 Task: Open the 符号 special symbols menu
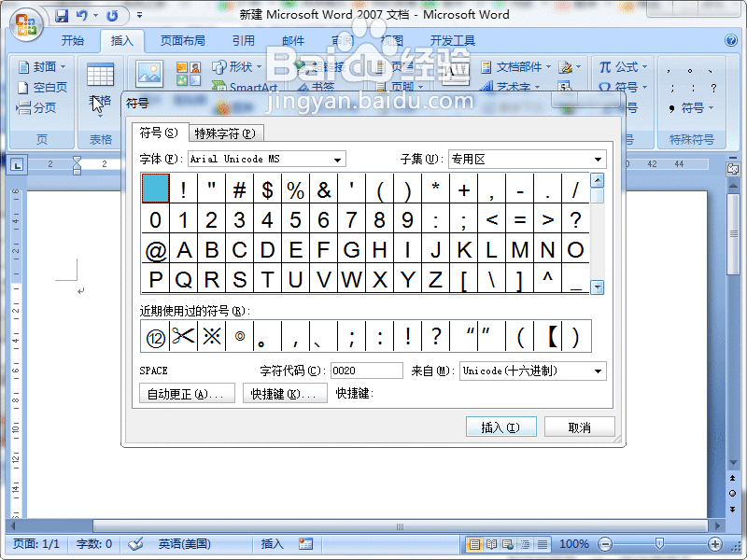[x=692, y=108]
